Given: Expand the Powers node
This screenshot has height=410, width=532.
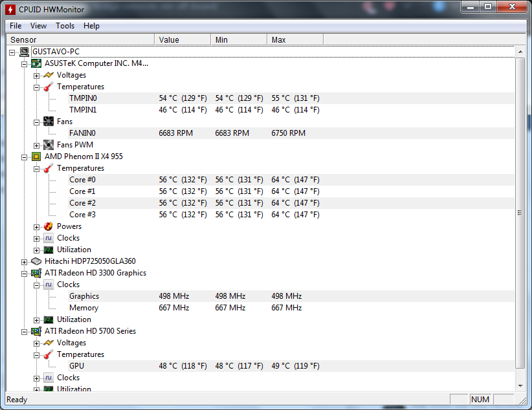Looking at the screenshot, I should [x=37, y=227].
